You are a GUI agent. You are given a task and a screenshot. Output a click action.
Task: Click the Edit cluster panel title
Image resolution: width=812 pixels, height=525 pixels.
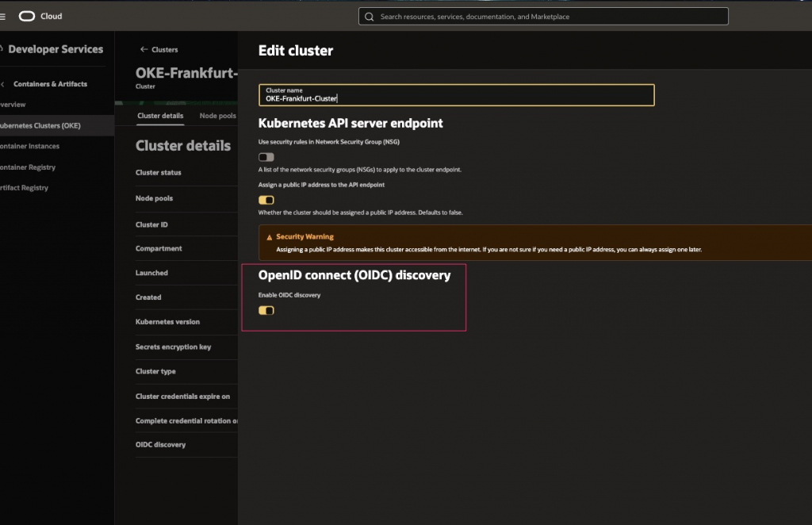pos(296,51)
